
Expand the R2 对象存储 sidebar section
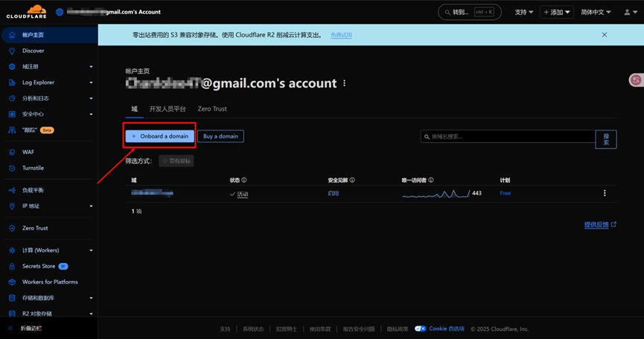pos(91,314)
